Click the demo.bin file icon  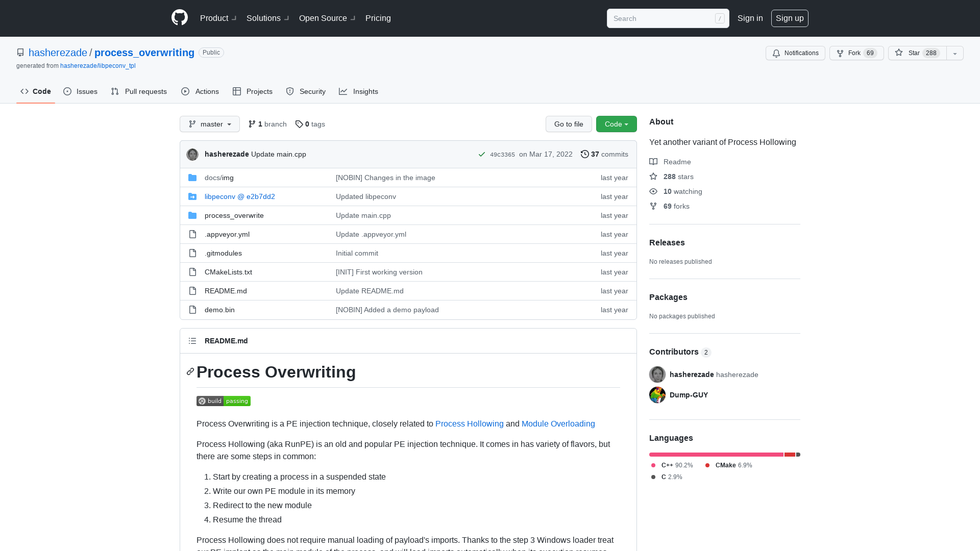click(x=192, y=310)
